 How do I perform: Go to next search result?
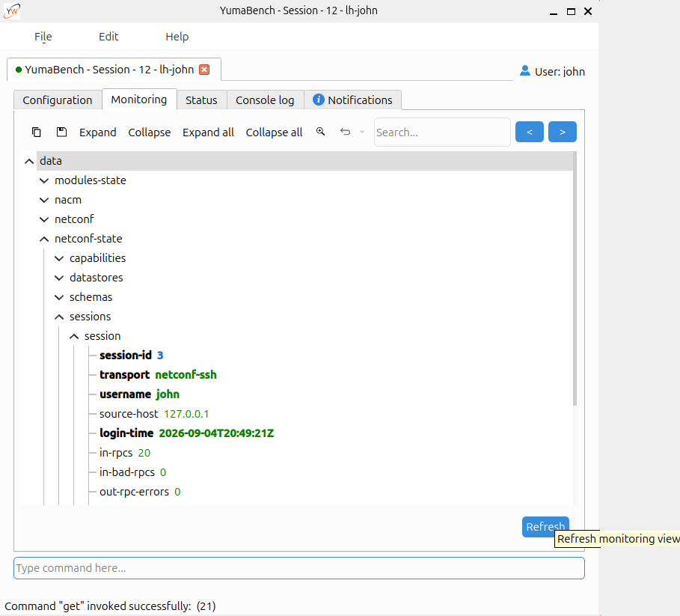[x=563, y=132]
